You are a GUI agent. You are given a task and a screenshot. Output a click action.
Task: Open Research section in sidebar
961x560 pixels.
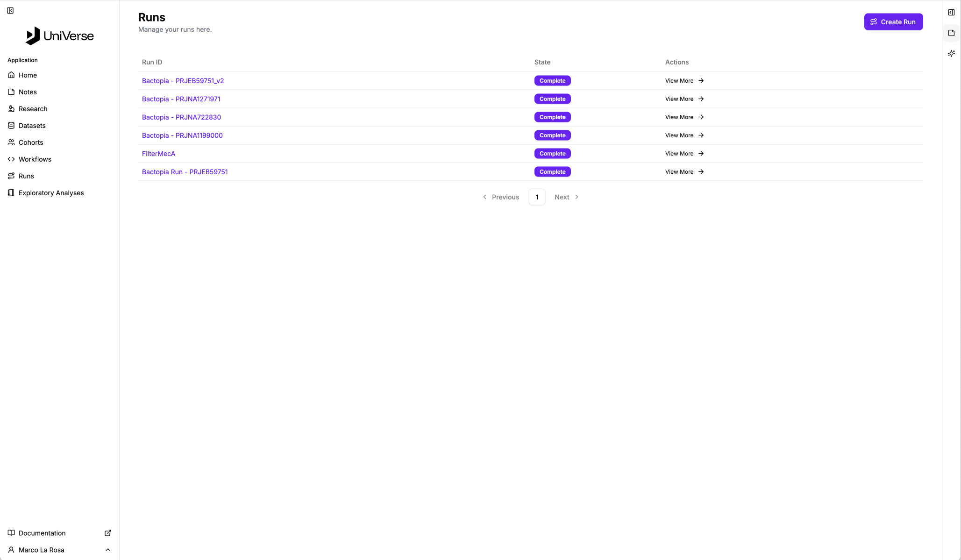click(33, 109)
